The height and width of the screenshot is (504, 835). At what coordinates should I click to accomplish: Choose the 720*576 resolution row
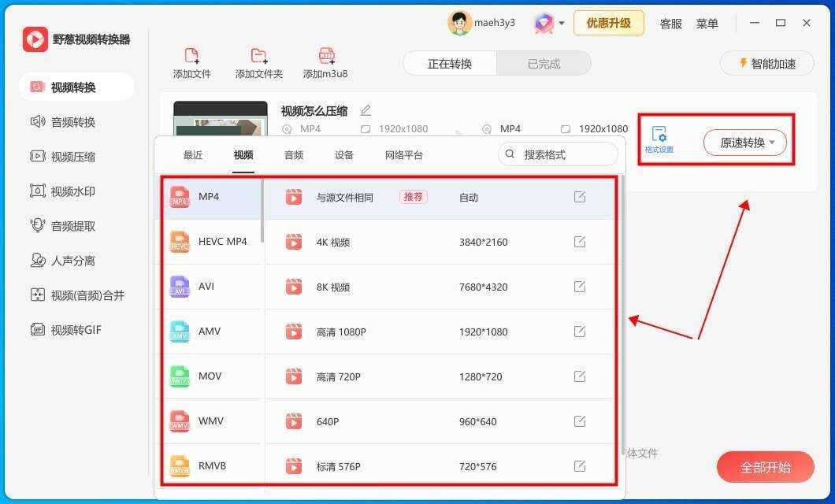tap(440, 466)
